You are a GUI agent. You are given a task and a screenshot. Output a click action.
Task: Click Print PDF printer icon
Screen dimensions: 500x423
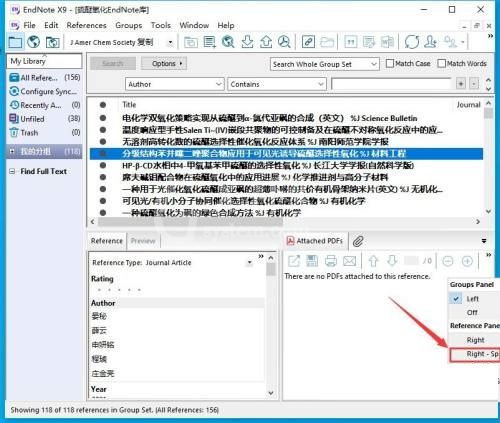[x=331, y=261]
